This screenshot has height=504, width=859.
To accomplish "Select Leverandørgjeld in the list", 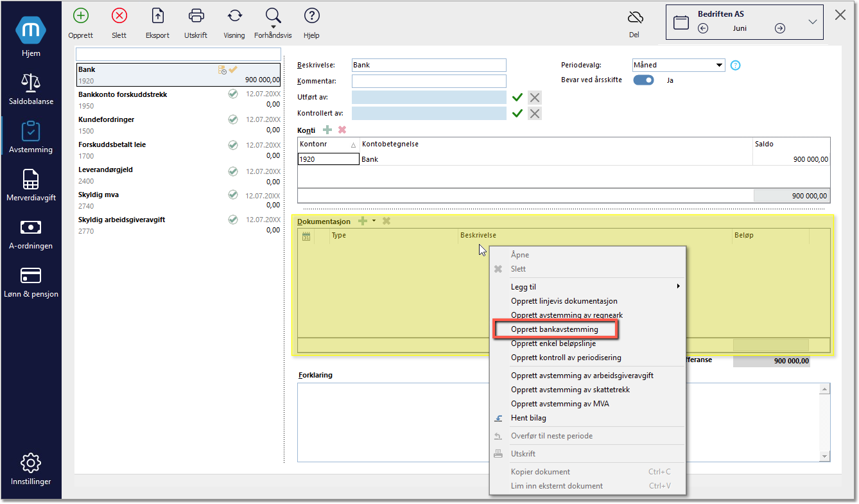I will [178, 175].
